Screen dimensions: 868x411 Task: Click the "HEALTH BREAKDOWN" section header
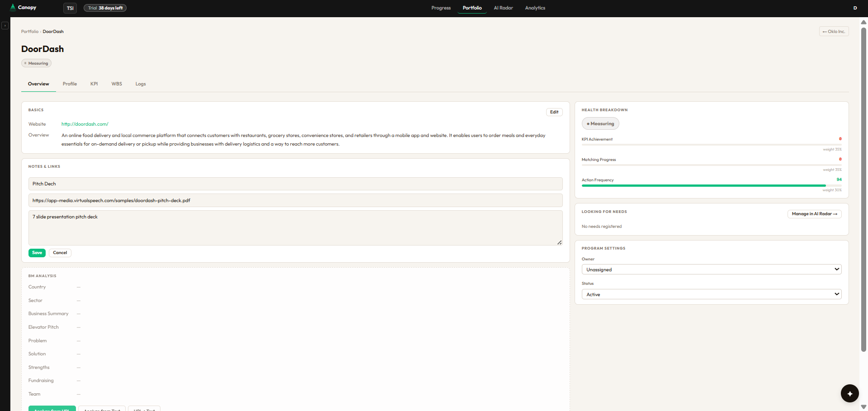[604, 110]
